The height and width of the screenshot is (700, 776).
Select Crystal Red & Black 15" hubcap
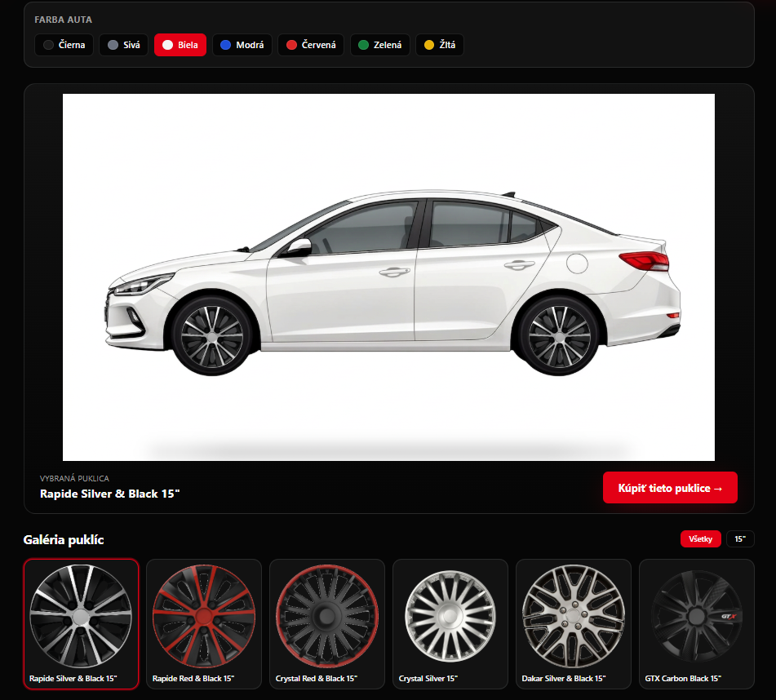pos(327,624)
